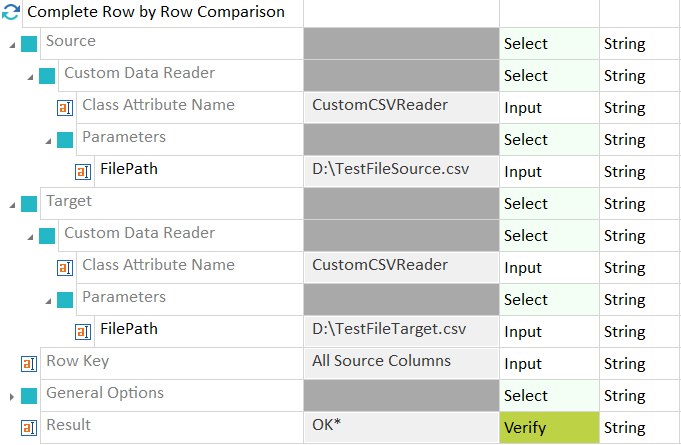
Task: Click the D:\TestFileSource.csv value field
Action: (x=401, y=170)
